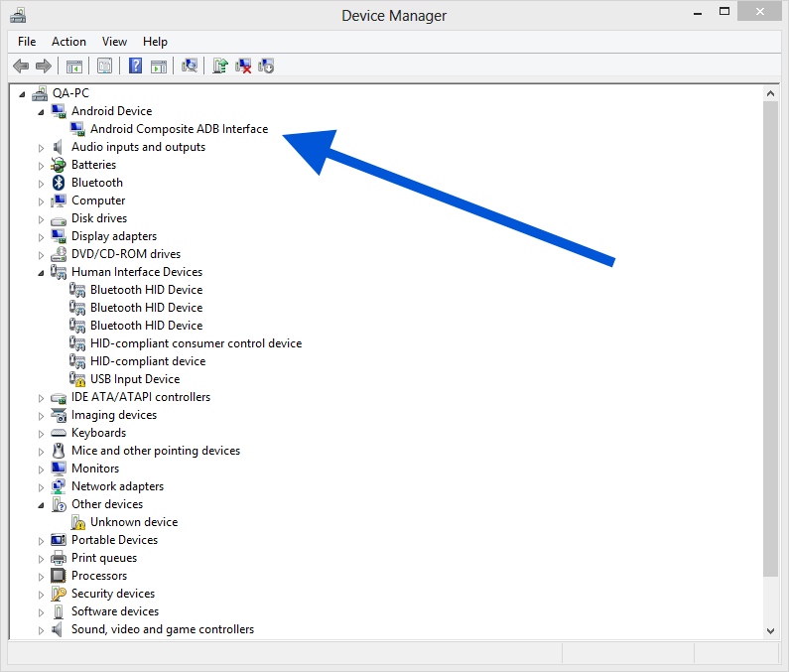Click the Update Driver Software toolbar icon
This screenshot has height=672, width=789.
click(x=220, y=66)
